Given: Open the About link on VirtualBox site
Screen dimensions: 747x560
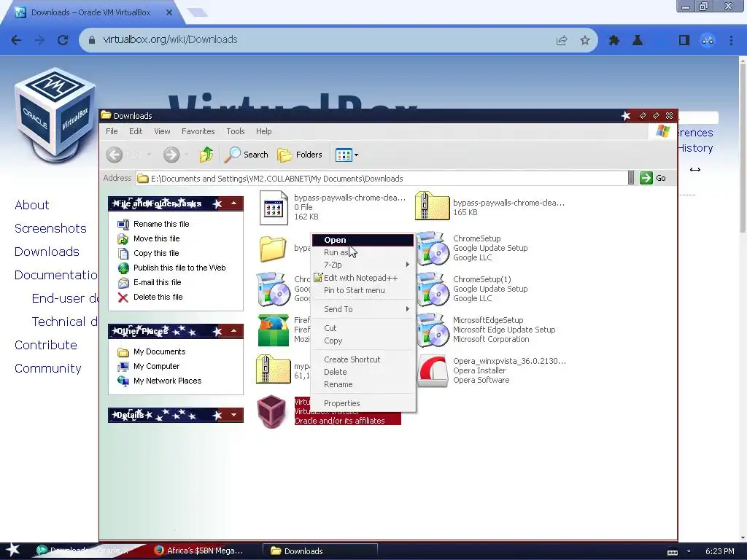Looking at the screenshot, I should pos(32,205).
